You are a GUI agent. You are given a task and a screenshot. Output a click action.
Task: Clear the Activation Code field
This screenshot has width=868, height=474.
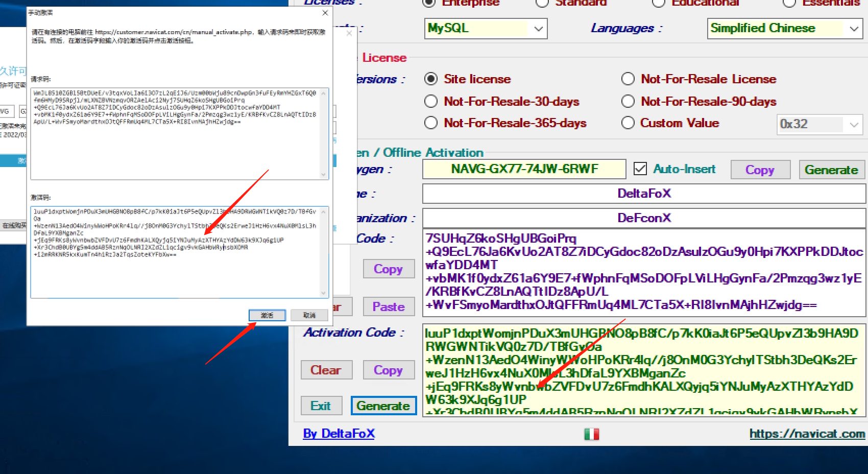point(326,370)
